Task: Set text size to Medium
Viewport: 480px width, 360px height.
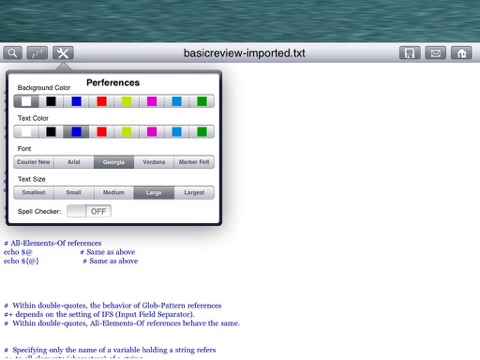Action: [114, 192]
